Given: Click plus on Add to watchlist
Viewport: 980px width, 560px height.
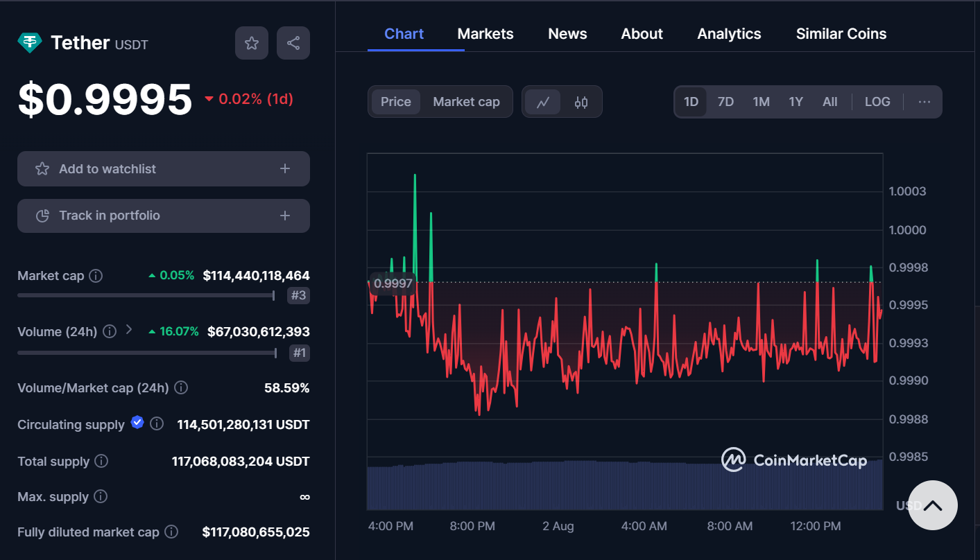Looking at the screenshot, I should [x=285, y=168].
